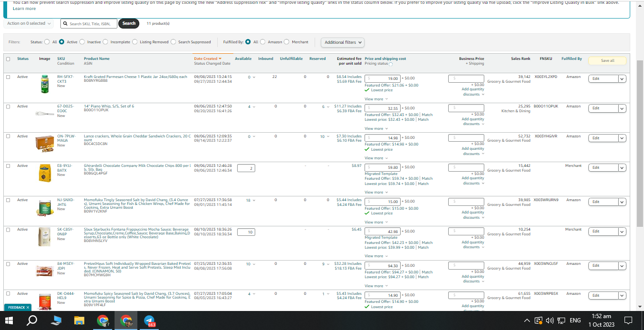Open Telegram from the taskbar
Viewport: 644px width, 330px height.
149,320
